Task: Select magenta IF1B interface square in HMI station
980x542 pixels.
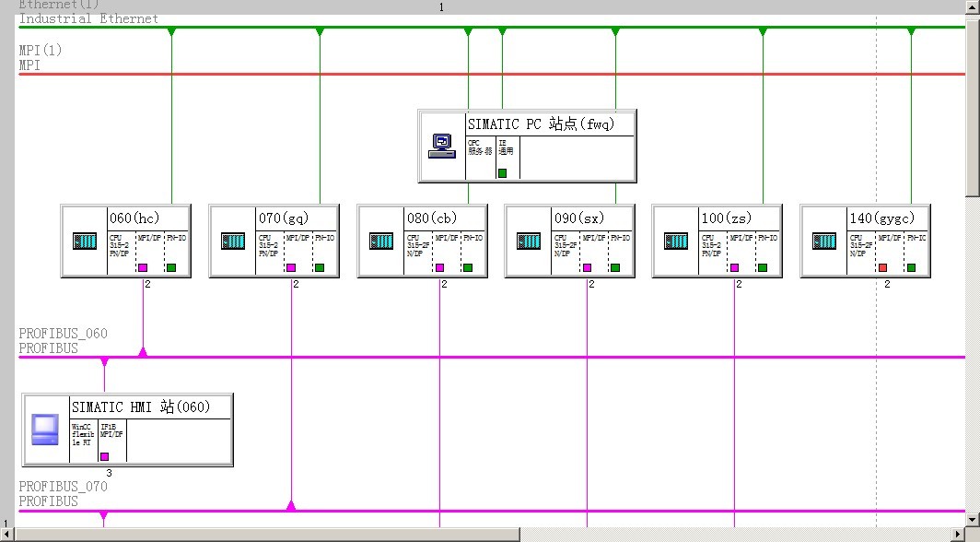Action: coord(104,456)
